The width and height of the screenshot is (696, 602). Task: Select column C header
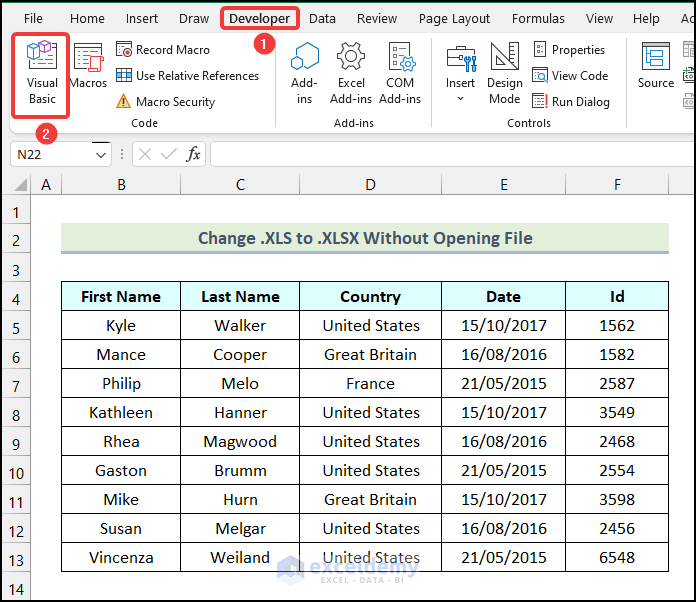click(x=240, y=184)
